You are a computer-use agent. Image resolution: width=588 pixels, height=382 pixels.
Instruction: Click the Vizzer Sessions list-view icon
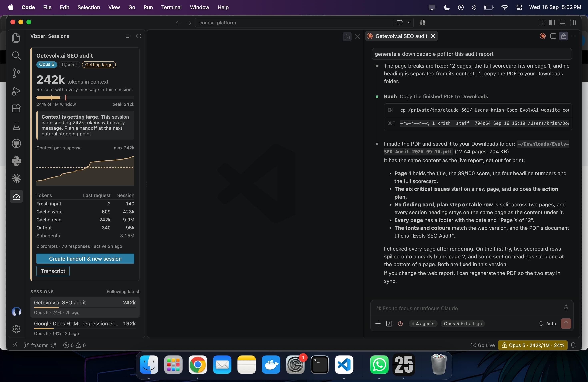coord(128,36)
